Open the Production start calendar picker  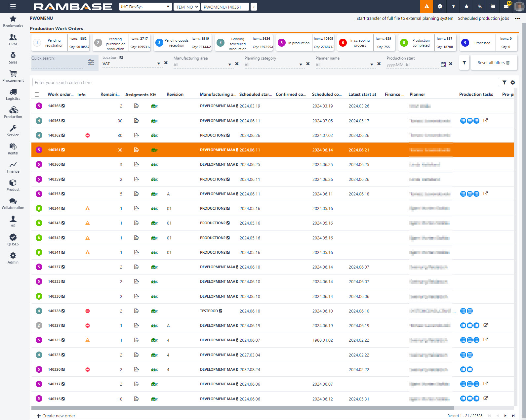pos(443,64)
